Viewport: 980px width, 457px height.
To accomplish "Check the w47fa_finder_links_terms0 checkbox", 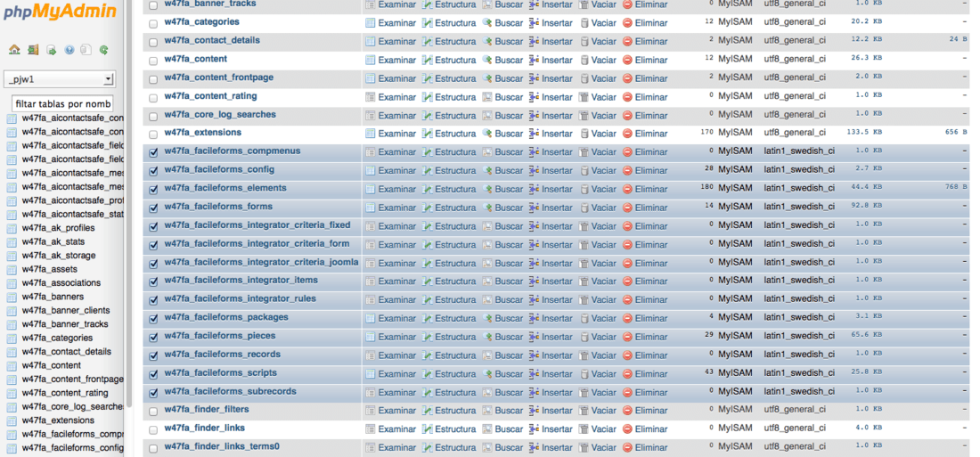I will 153,449.
